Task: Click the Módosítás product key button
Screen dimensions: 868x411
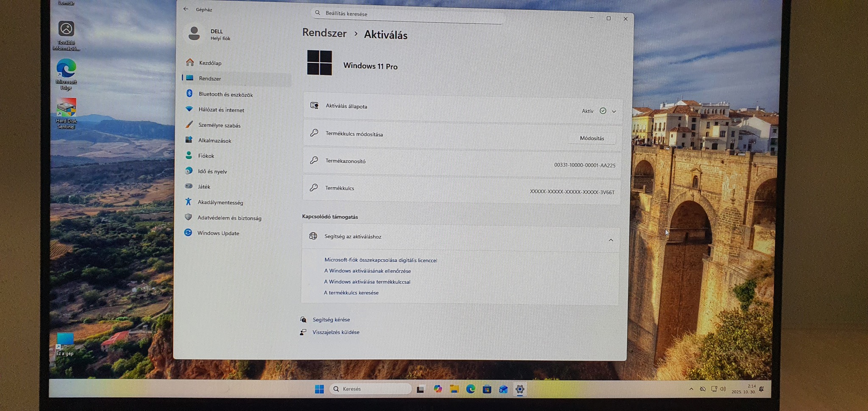Action: (592, 138)
